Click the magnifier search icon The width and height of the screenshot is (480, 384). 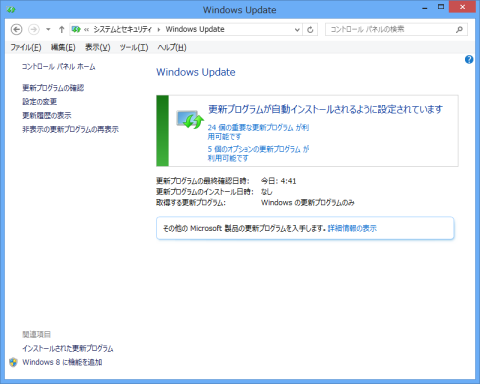click(459, 29)
